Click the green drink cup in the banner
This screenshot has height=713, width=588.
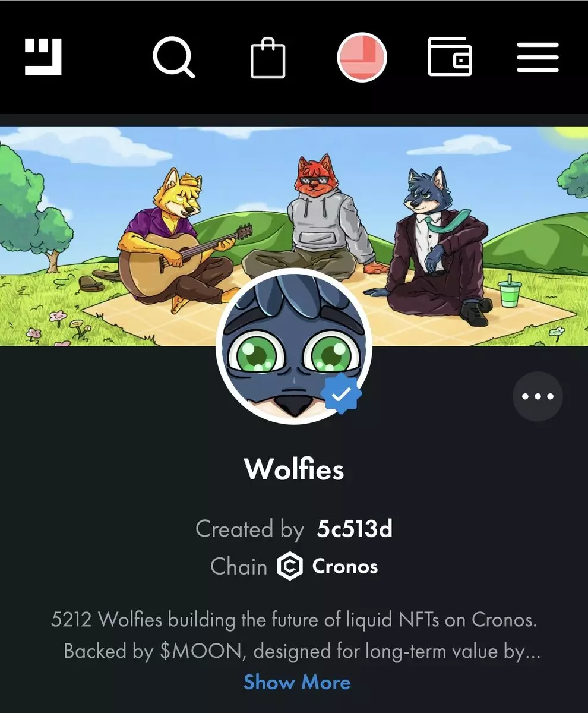(x=509, y=291)
